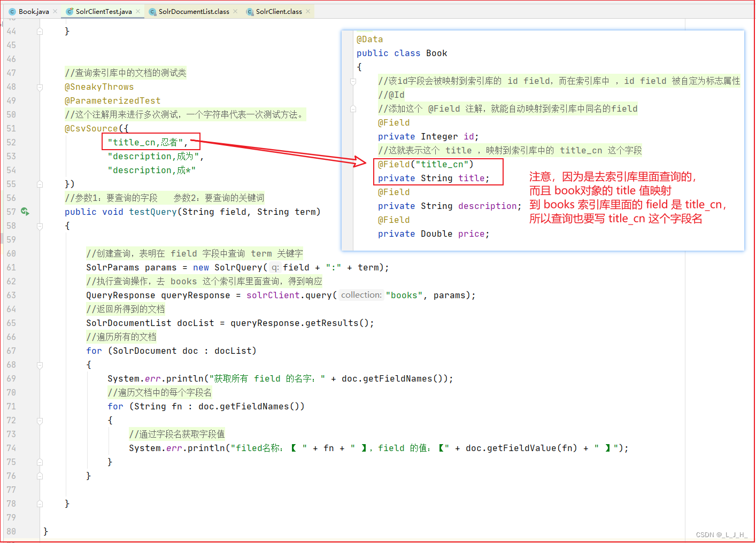The height and width of the screenshot is (543, 756).
Task: Click the testQuery method name
Action: coord(153,212)
